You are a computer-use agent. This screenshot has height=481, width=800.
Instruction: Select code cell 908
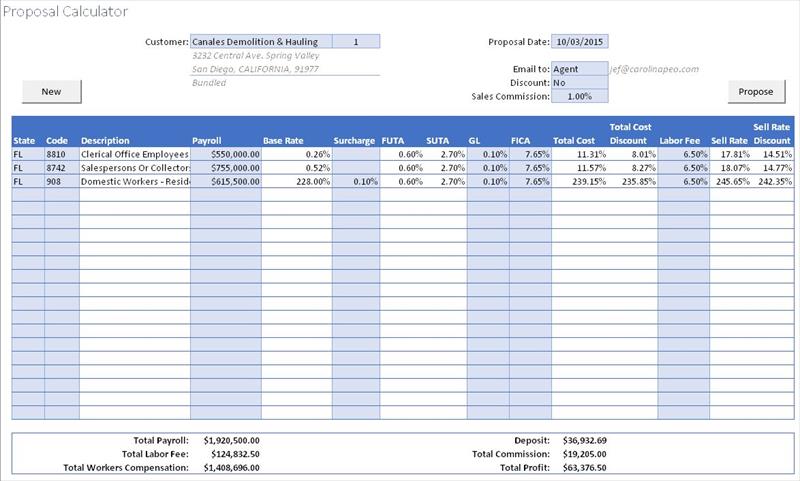[62, 182]
